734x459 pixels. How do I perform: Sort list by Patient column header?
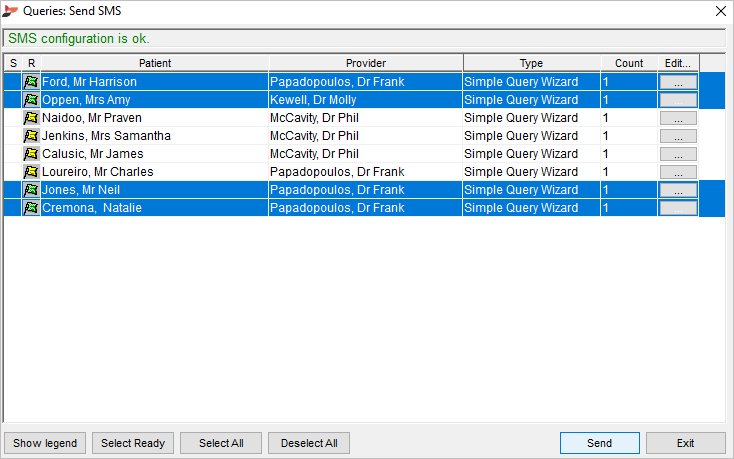coord(155,63)
